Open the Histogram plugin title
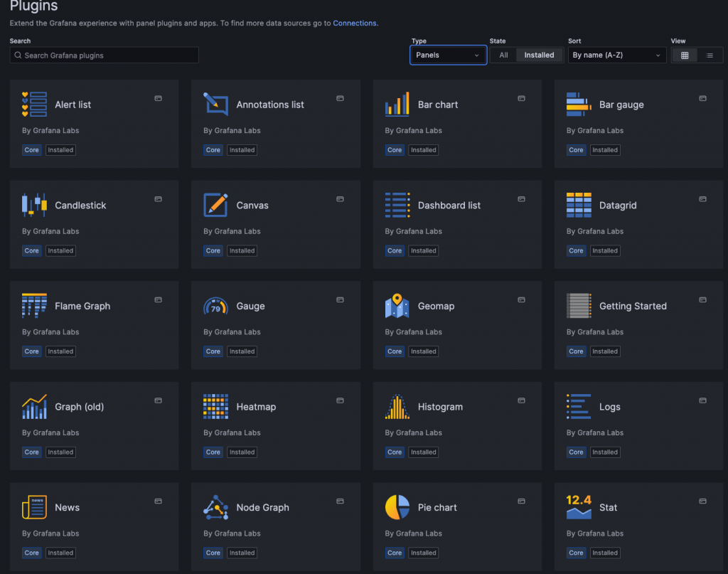 [x=440, y=408]
